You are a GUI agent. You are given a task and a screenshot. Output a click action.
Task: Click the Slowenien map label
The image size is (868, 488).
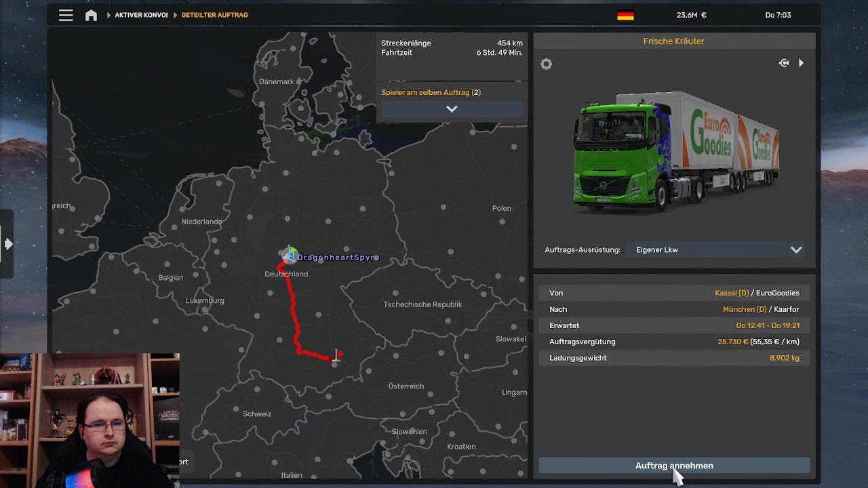coord(410,432)
